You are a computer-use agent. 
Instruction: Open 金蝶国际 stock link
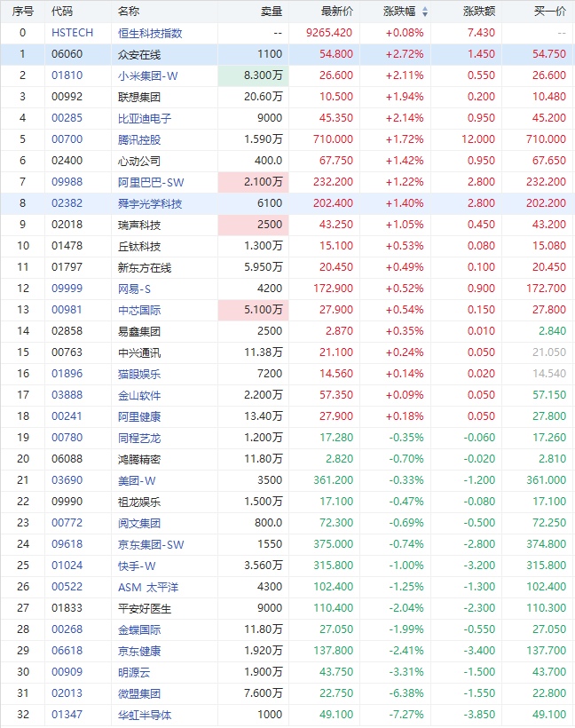click(x=139, y=630)
